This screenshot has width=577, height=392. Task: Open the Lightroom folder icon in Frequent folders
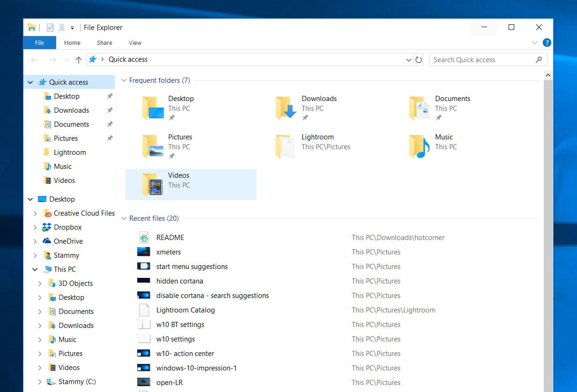285,146
